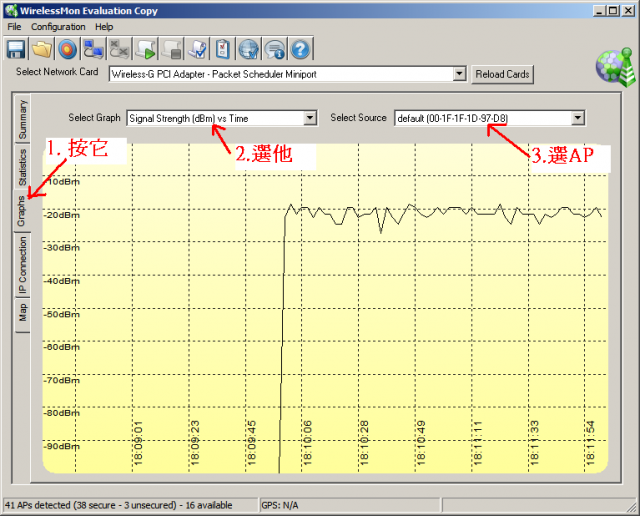Minimize the WirelessMon window
The image size is (640, 516).
pos(598,11)
